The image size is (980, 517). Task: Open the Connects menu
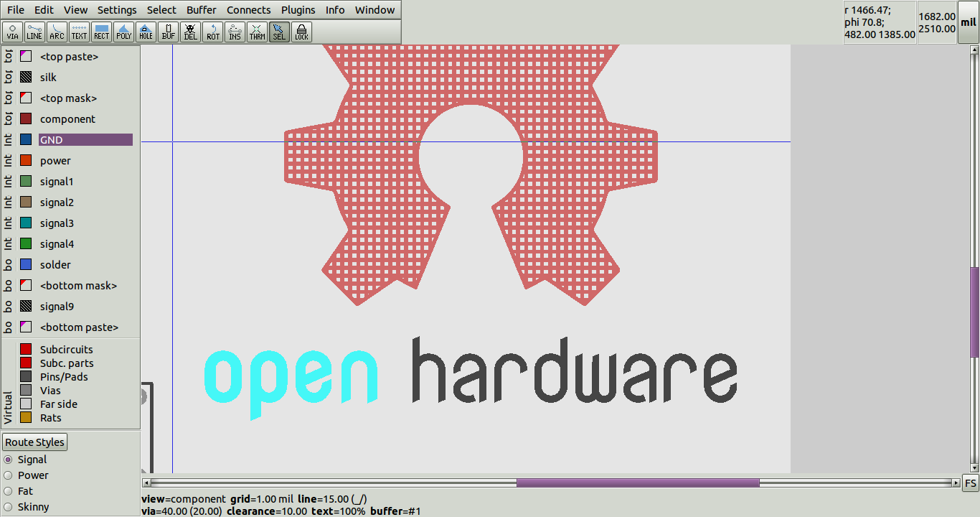point(249,10)
